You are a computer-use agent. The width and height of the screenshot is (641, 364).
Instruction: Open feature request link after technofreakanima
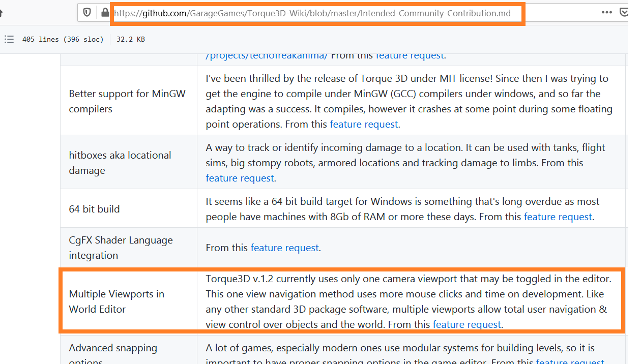coord(410,55)
